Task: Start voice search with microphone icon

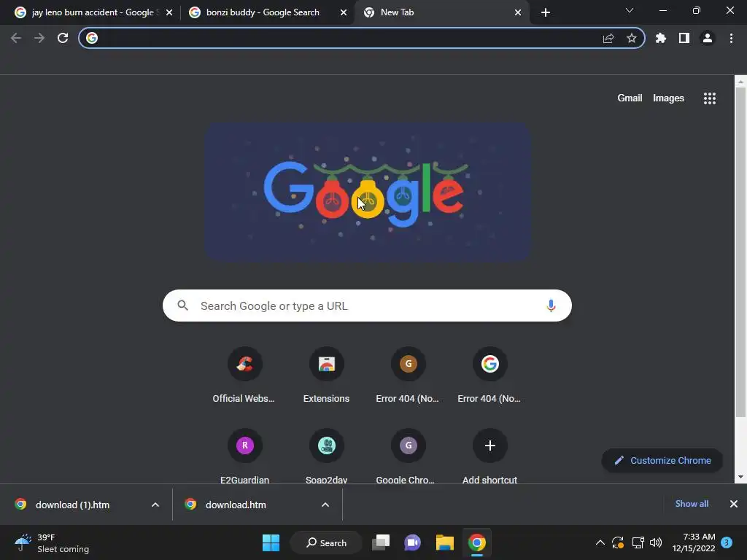Action: 551,306
